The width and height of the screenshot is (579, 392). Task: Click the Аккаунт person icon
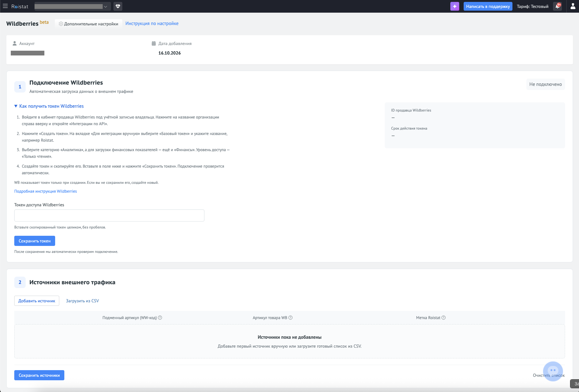coord(15,43)
